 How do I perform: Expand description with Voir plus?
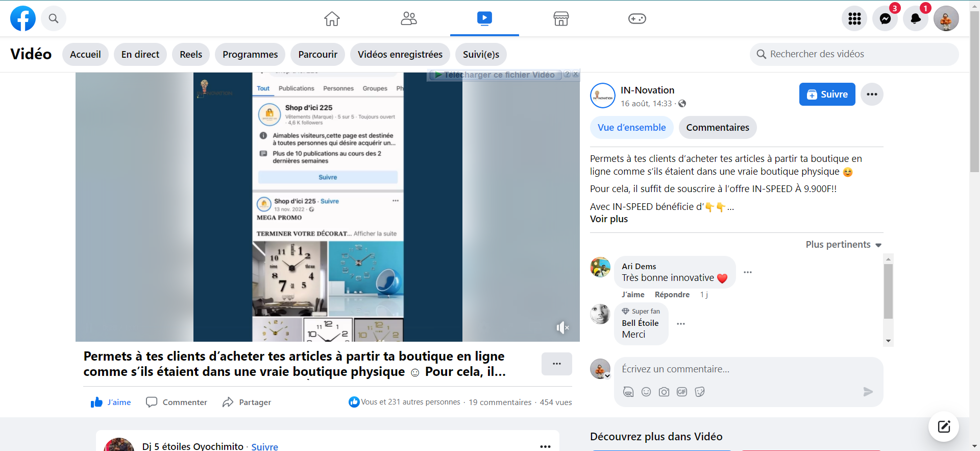[609, 219]
